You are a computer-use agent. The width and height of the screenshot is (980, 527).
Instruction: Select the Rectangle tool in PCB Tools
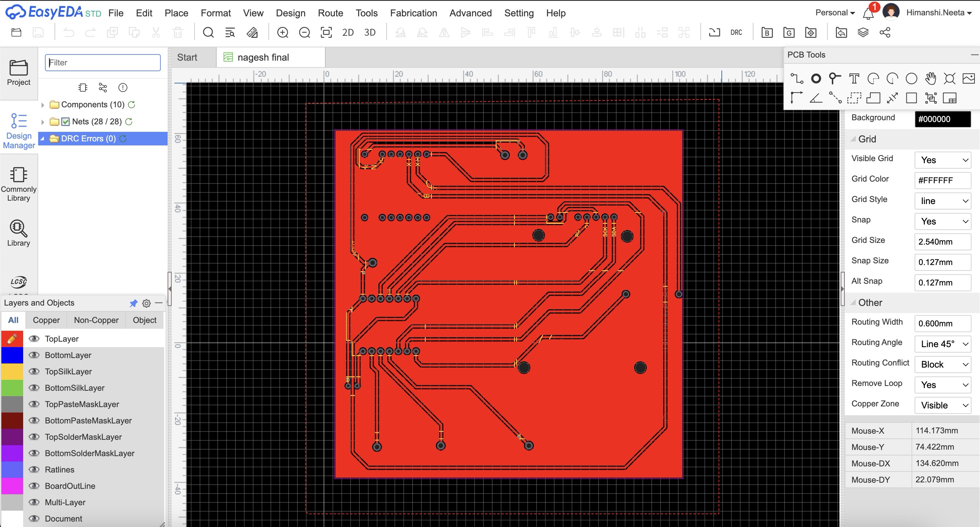pyautogui.click(x=912, y=98)
